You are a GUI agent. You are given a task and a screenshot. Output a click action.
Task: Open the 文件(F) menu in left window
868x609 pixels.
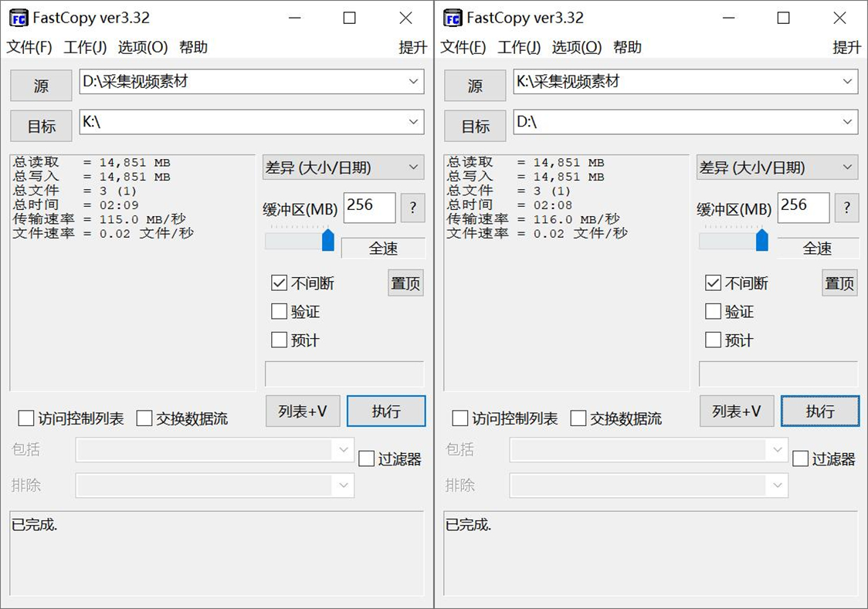pos(29,47)
